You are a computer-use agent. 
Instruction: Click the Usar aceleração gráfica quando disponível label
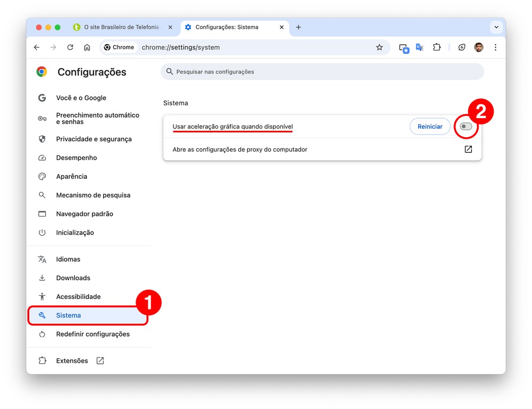pyautogui.click(x=233, y=127)
